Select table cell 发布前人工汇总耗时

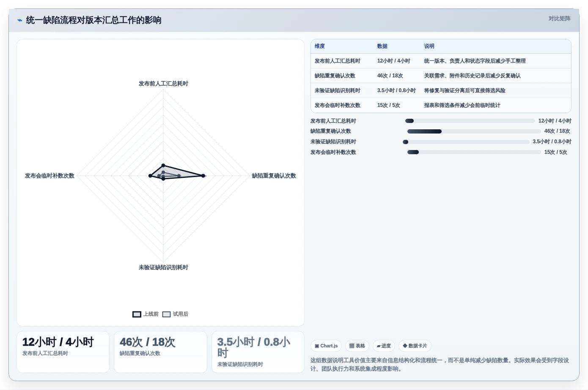click(338, 61)
